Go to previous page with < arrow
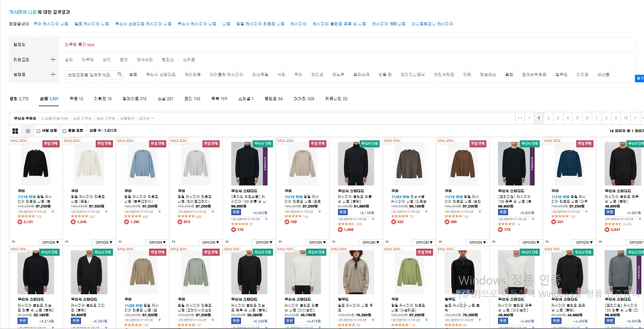Image resolution: width=644 pixels, height=329 pixels. [x=529, y=118]
